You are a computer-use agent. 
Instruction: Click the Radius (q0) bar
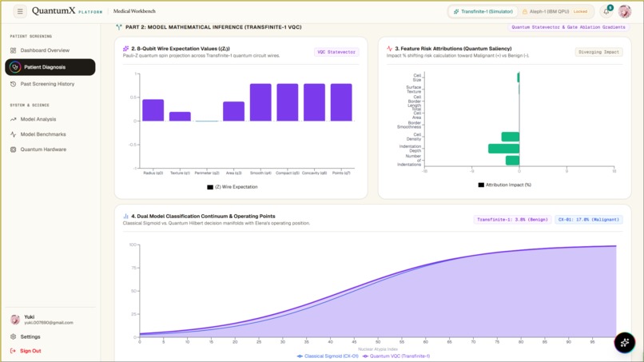153,110
